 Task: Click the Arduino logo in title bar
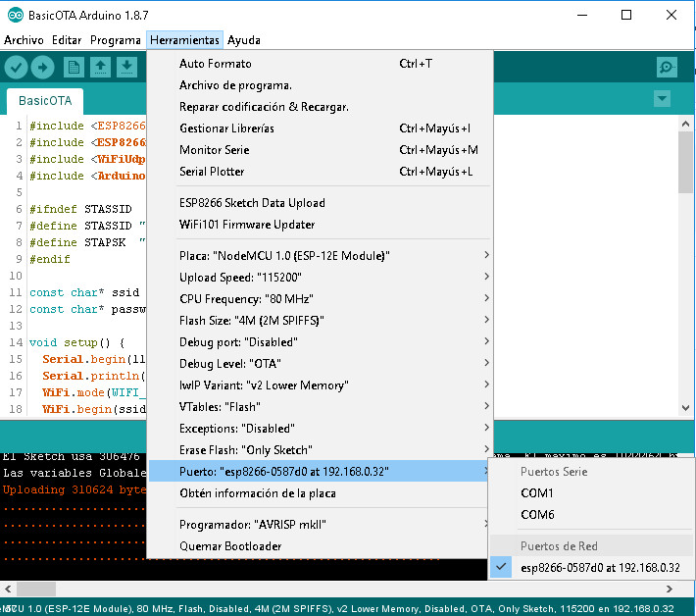(15, 15)
